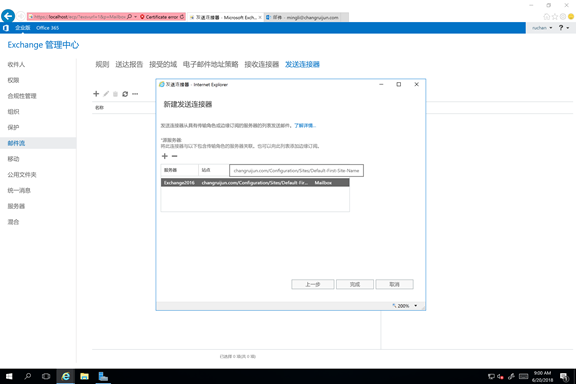
Task: Click the network icon in the system tray
Action: [491, 376]
